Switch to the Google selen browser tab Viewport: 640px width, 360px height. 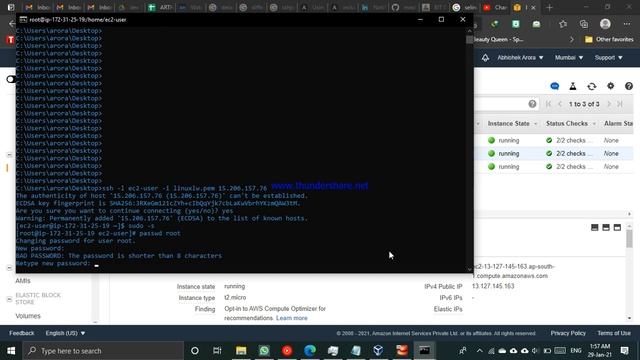[x=465, y=7]
